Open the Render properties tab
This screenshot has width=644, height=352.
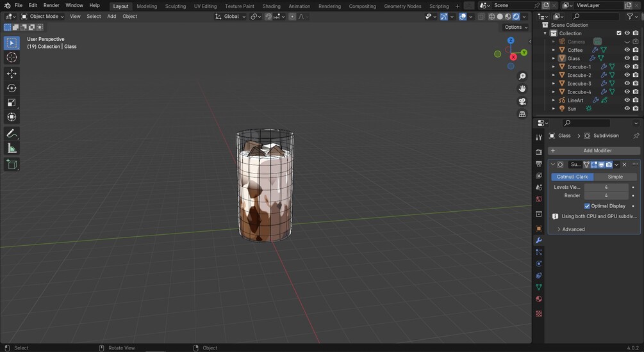tap(539, 152)
